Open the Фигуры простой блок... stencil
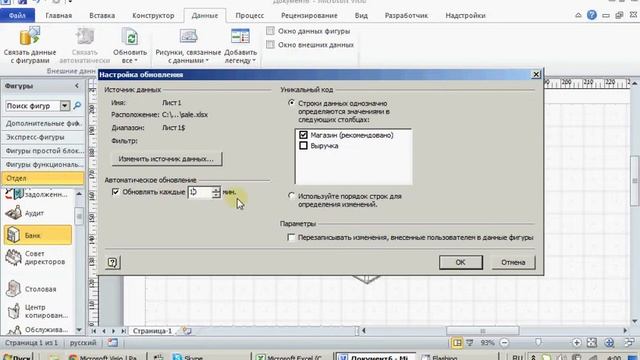 pyautogui.click(x=43, y=151)
